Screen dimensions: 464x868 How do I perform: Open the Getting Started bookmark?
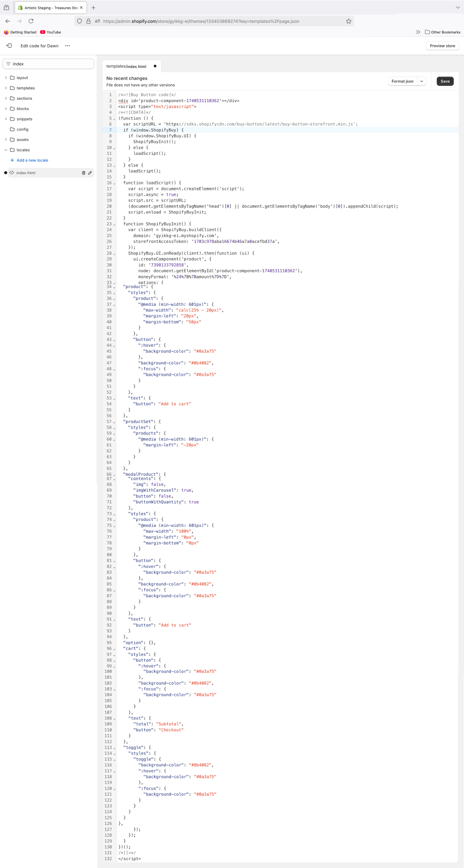(20, 32)
